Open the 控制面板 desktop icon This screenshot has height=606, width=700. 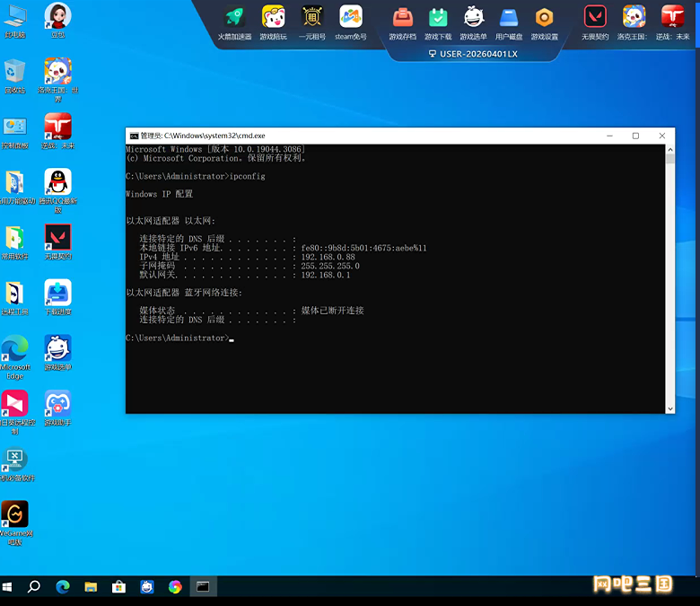(x=14, y=127)
